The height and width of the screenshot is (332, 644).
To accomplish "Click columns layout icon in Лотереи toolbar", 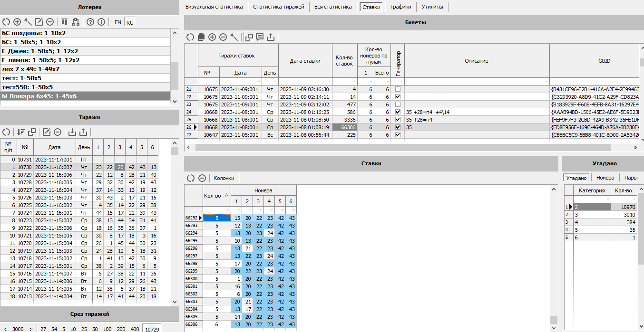I will 64,22.
